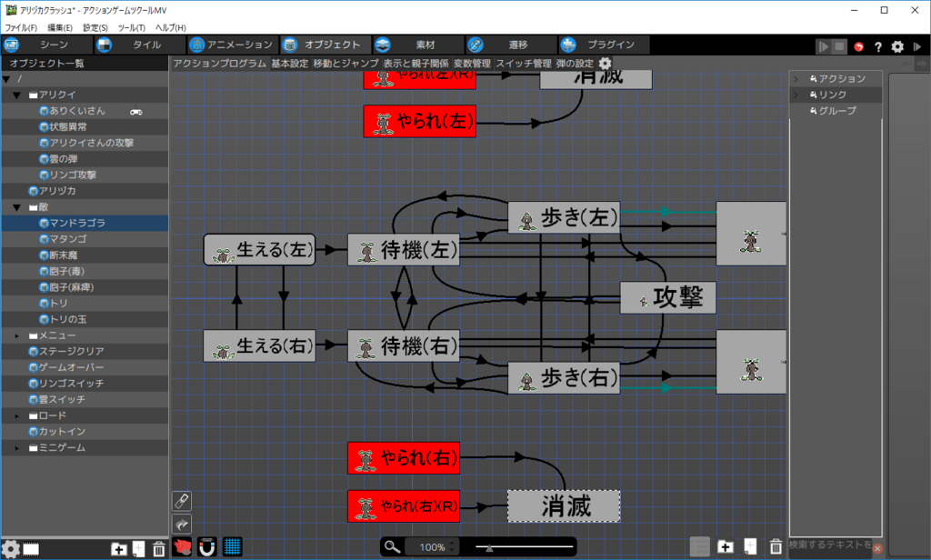Click the back arrow above right panel
Viewport: 931px width, 560px height.
[x=906, y=64]
